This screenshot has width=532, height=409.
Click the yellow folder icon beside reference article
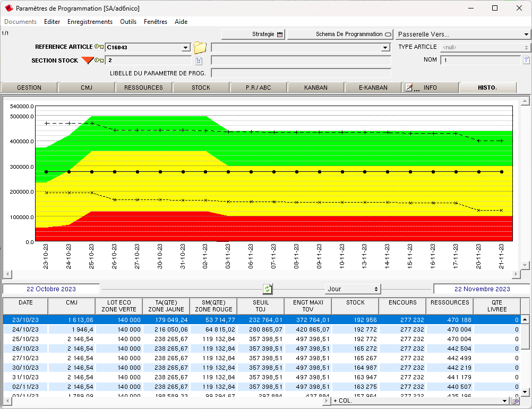[x=200, y=47]
